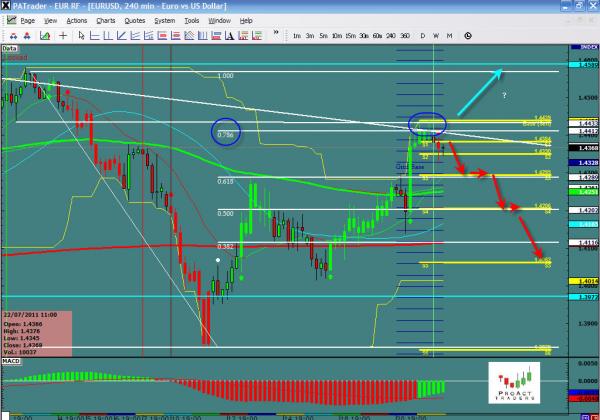This screenshot has width=600, height=420.
Task: Click the 1m timeframe button
Action: click(x=298, y=35)
